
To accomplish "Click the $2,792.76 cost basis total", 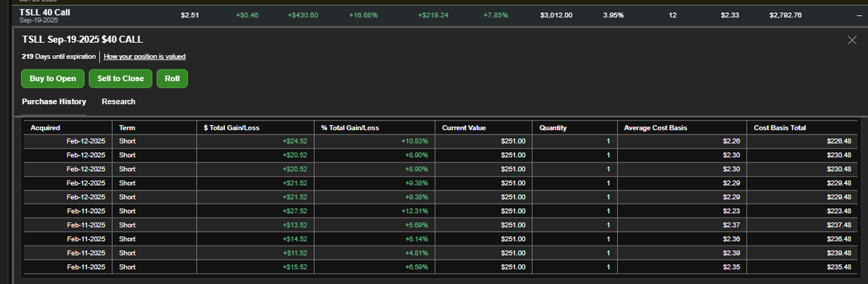I will (786, 14).
